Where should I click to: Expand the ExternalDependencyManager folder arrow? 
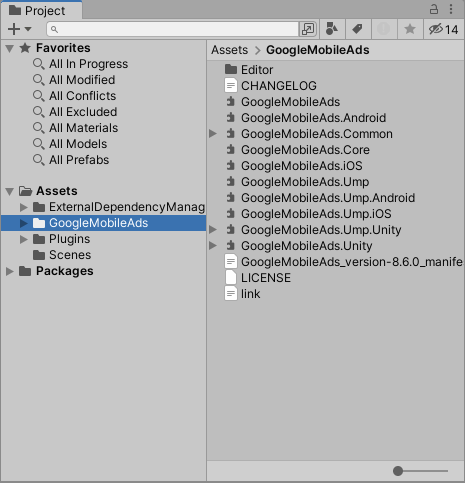pyautogui.click(x=23, y=207)
